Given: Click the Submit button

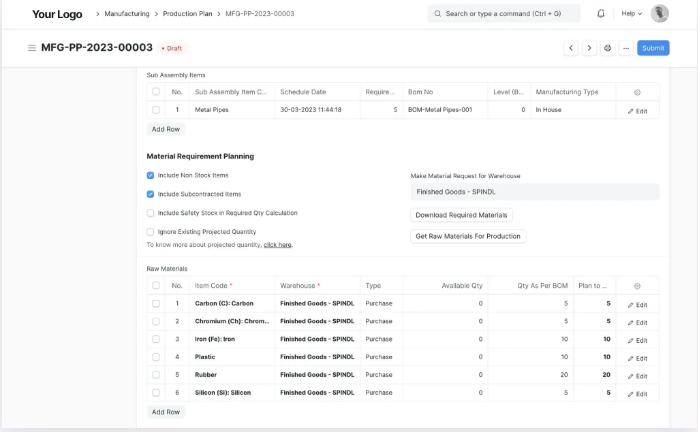Looking at the screenshot, I should 653,48.
